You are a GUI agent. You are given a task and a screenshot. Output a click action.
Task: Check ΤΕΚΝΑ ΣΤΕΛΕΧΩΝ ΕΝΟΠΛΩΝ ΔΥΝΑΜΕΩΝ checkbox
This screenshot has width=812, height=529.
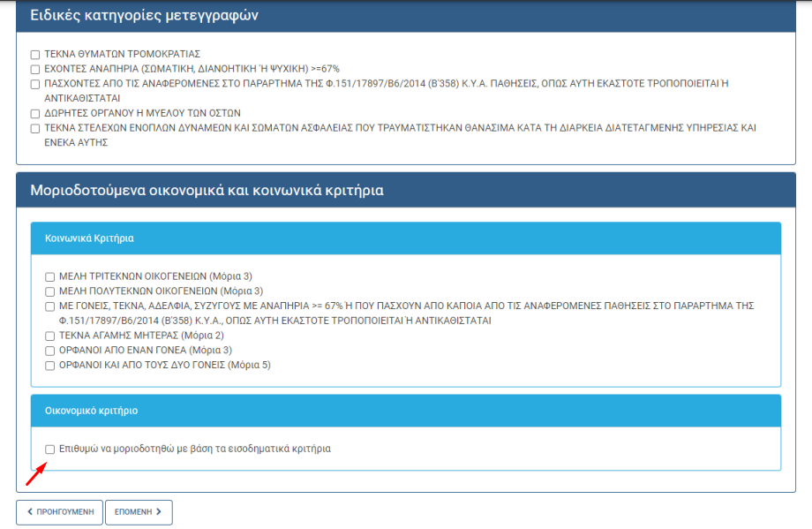pos(35,129)
